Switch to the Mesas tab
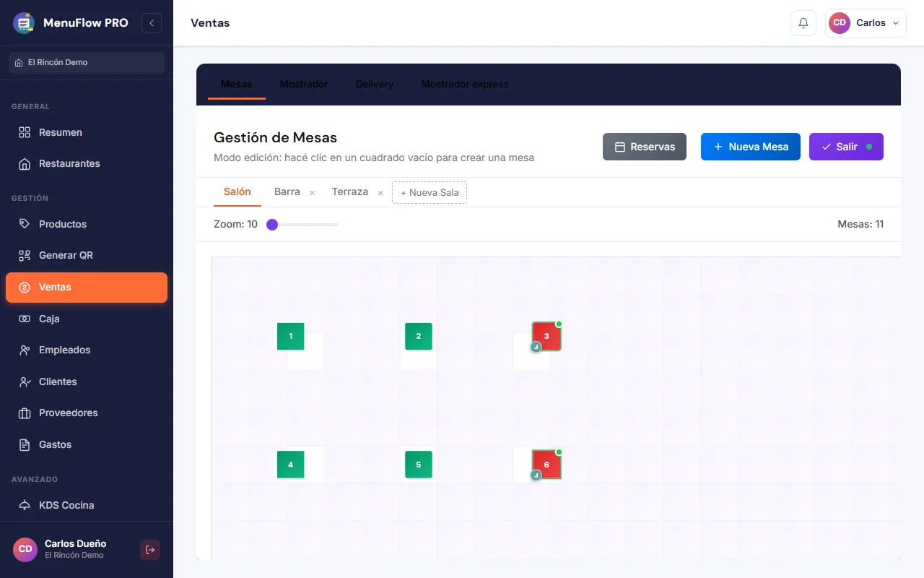This screenshot has width=924, height=578. [237, 84]
